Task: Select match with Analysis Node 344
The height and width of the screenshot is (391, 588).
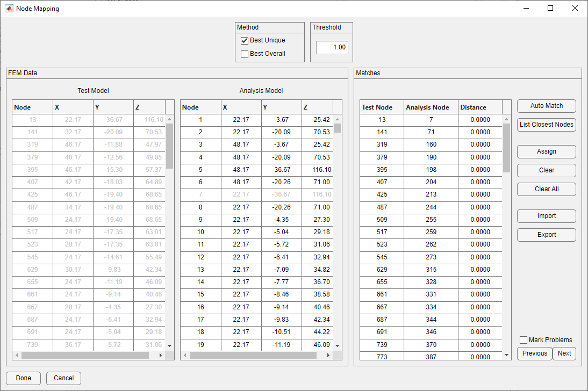Action: 431,320
